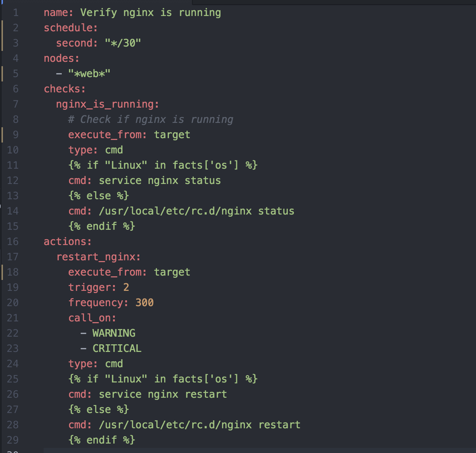Click '{% else %}' on line 13
The width and height of the screenshot is (476, 453).
point(98,196)
